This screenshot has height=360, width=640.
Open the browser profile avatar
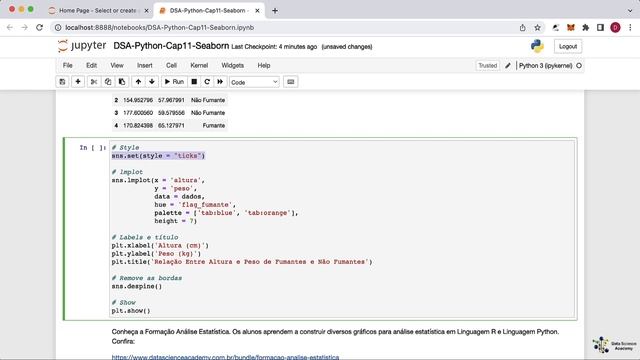pos(615,28)
